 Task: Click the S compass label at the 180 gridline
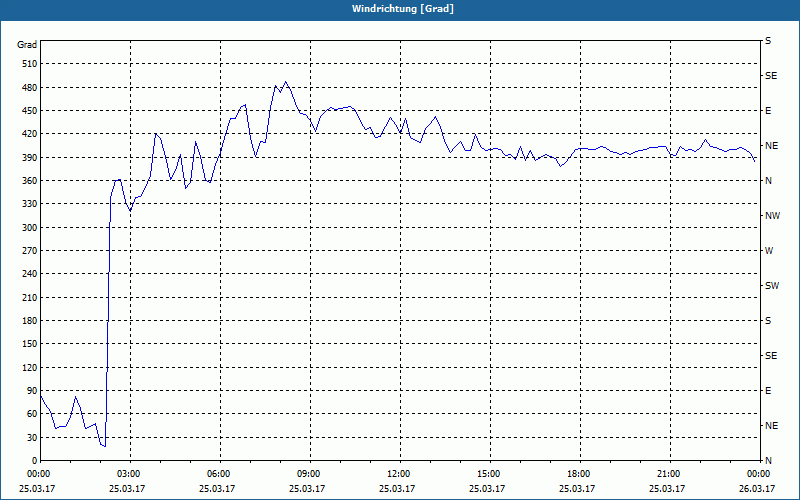click(768, 321)
